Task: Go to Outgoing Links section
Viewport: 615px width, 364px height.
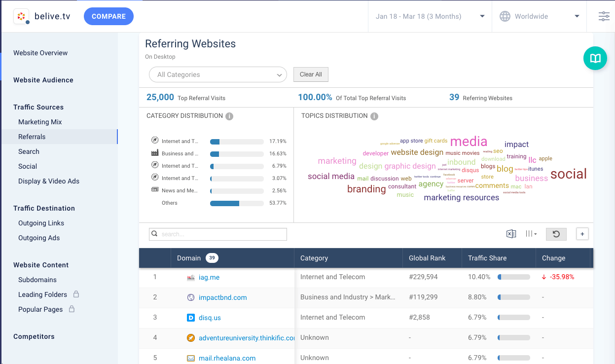Action: tap(41, 223)
